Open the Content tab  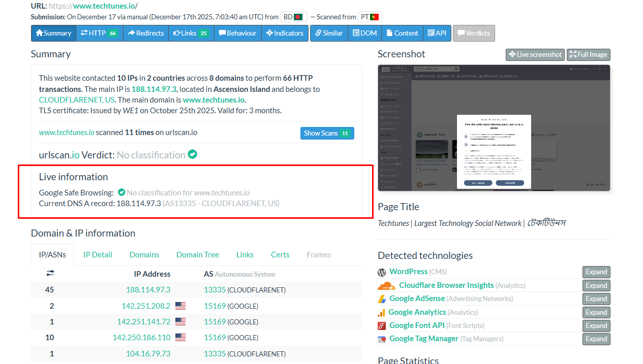click(x=402, y=33)
